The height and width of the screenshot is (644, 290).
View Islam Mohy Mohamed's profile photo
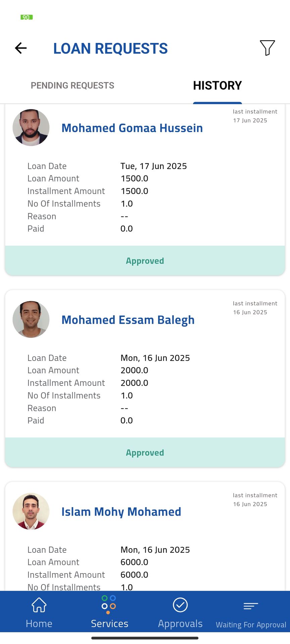31,511
